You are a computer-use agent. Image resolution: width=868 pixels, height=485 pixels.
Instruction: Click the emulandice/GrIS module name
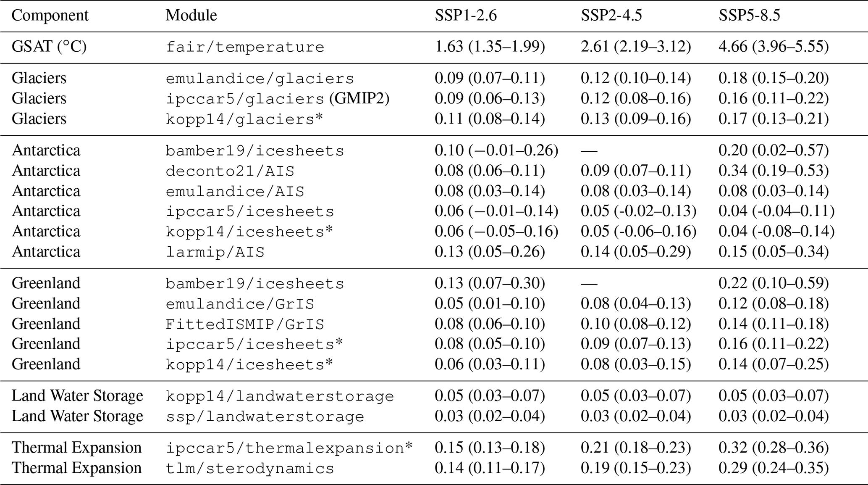[x=240, y=303]
